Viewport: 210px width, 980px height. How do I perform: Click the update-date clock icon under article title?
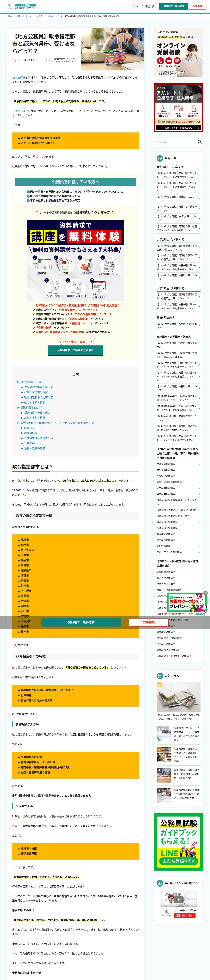tap(13, 60)
